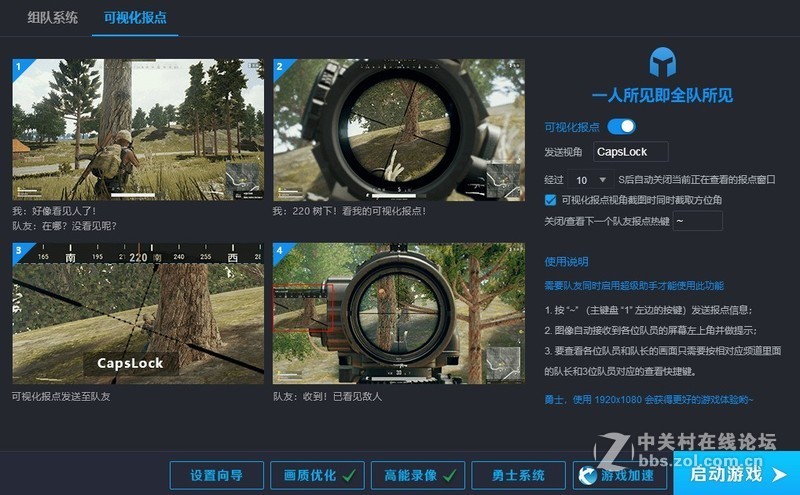Click the 设置向导 button

pos(216,476)
